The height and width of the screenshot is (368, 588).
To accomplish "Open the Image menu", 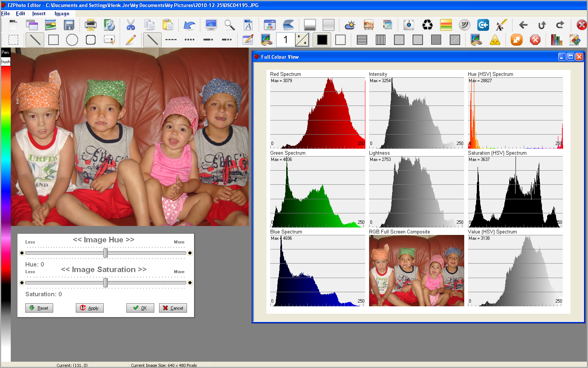I will (62, 14).
